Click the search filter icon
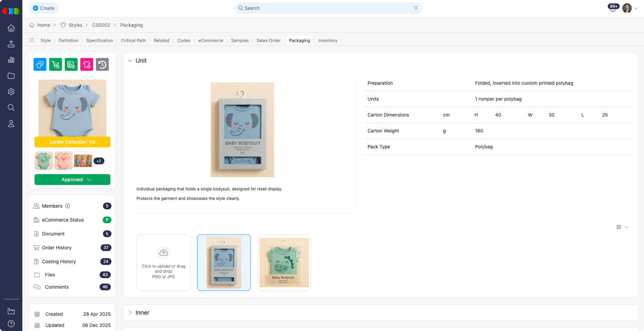The height and width of the screenshot is (331, 644). coord(416,8)
